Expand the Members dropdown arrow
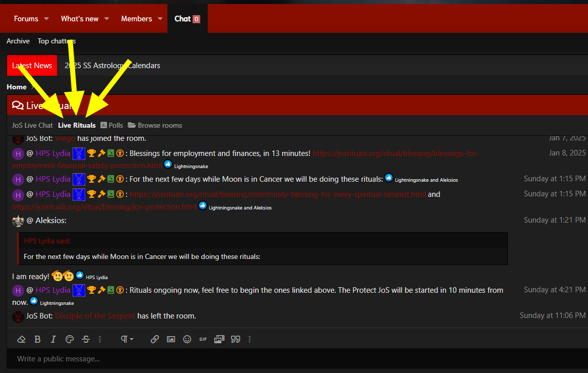Image resolution: width=588 pixels, height=373 pixels. coord(160,19)
